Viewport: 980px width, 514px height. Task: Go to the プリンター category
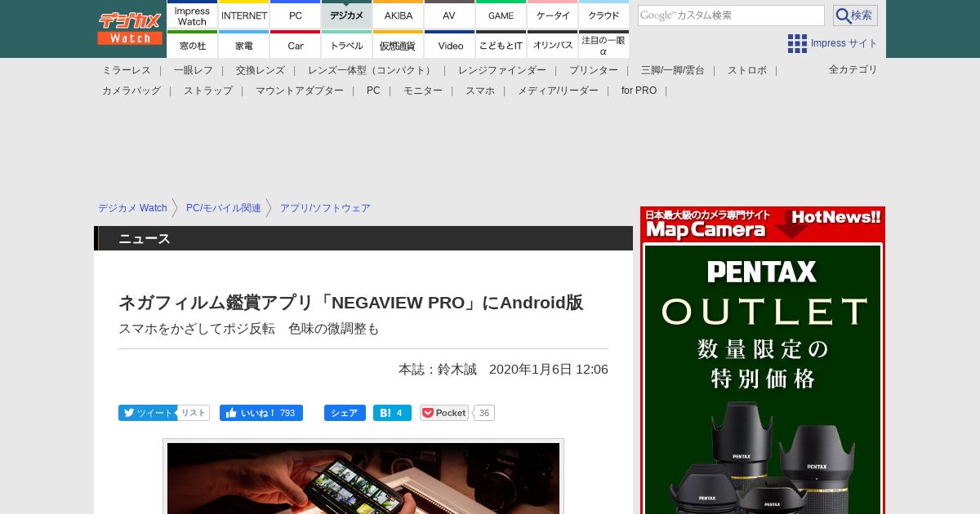594,70
